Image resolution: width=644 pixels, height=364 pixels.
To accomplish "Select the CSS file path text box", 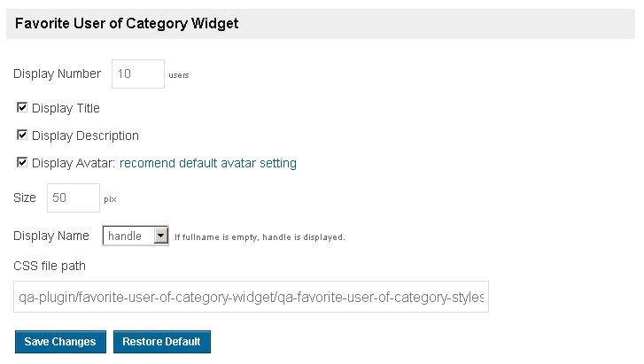I will (251, 298).
